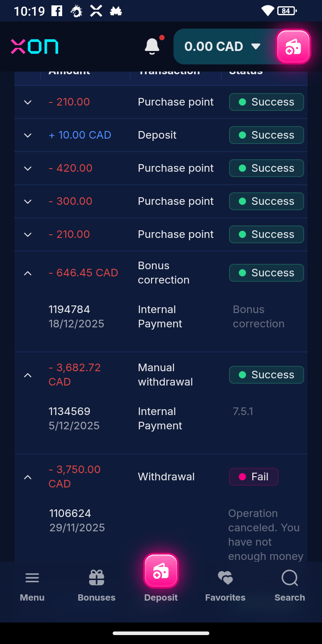
Task: Tap the pink wallet icon in header
Action: 293,47
